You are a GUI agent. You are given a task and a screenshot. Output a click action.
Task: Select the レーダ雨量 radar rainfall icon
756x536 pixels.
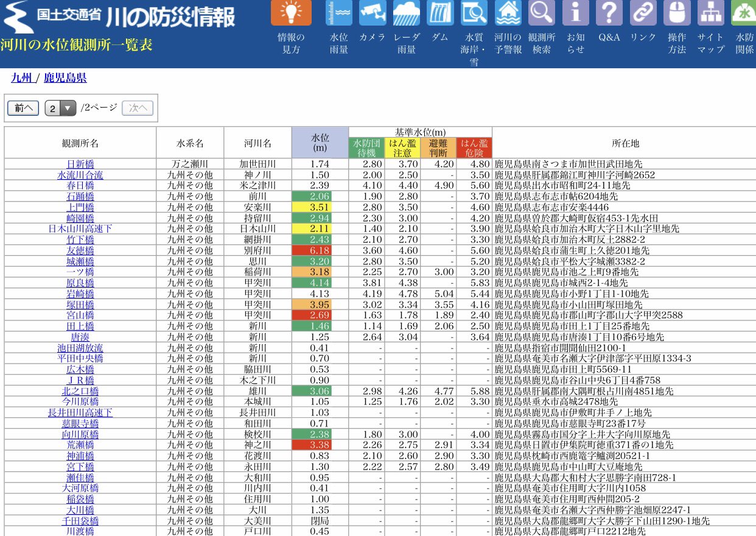pyautogui.click(x=406, y=12)
